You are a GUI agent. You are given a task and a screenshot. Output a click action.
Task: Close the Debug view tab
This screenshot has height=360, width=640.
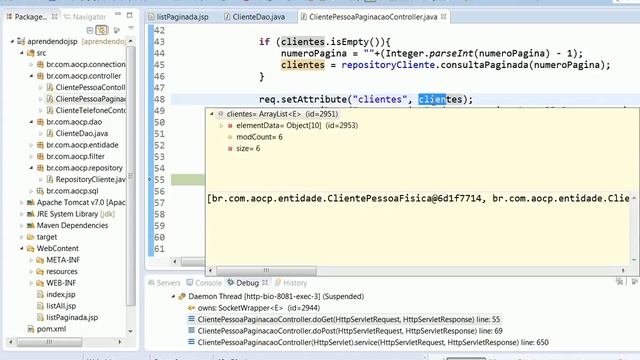tap(265, 282)
